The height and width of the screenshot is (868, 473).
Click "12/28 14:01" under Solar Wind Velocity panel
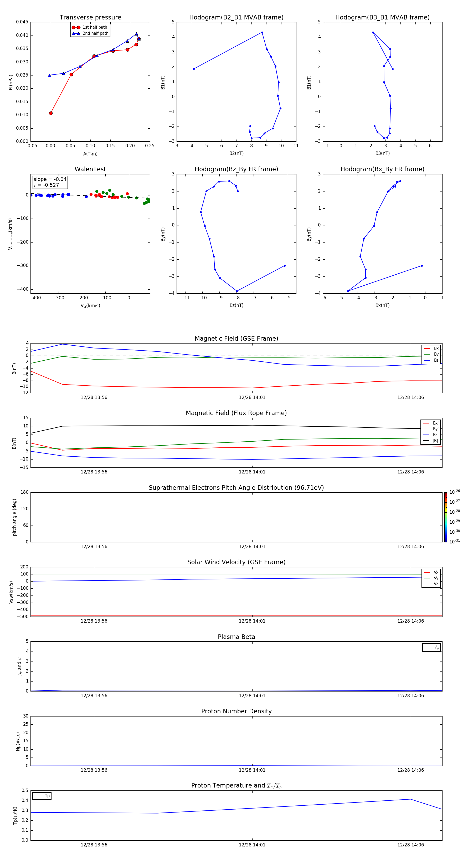[x=252, y=621]
